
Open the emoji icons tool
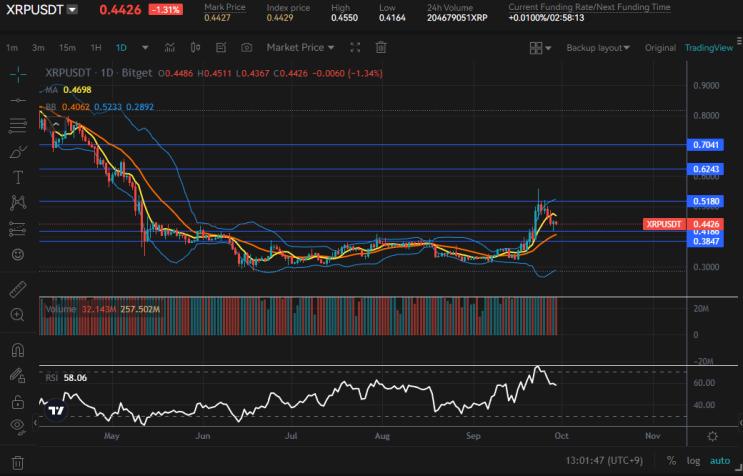coord(18,255)
